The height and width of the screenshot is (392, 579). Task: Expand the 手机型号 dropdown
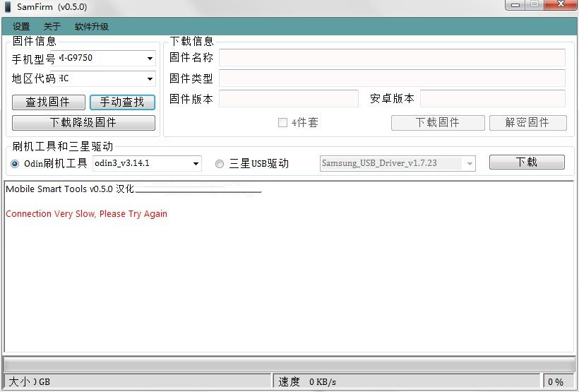click(x=150, y=59)
